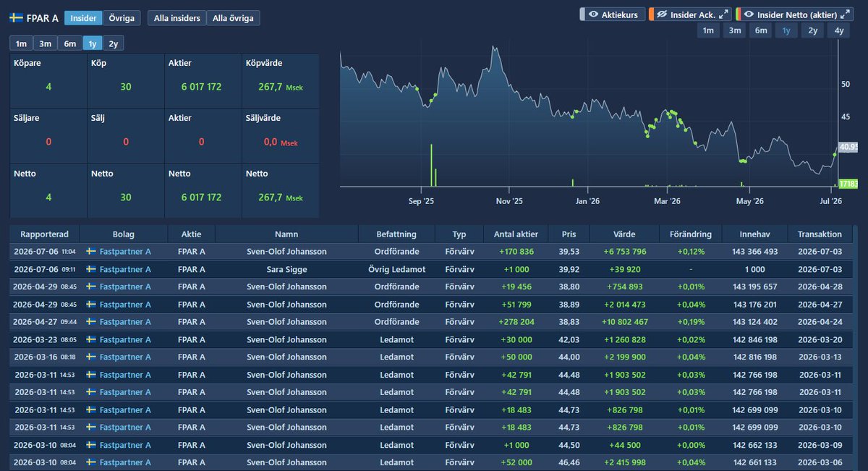The width and height of the screenshot is (868, 471).
Task: Sort table by Antal aktier column
Action: tap(516, 234)
